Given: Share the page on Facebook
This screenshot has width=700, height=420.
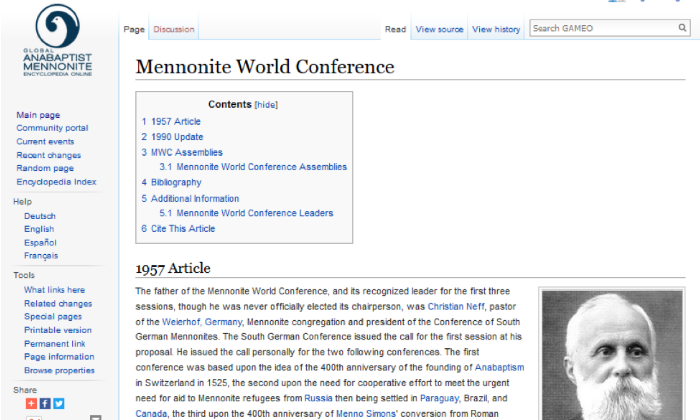Looking at the screenshot, I should [45, 403].
